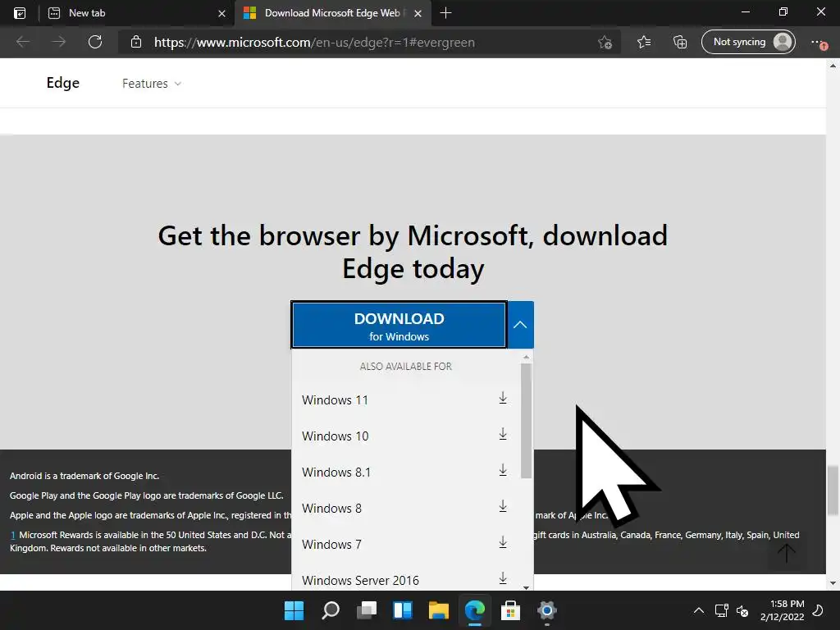Open the Not syncing profile button

tap(748, 42)
